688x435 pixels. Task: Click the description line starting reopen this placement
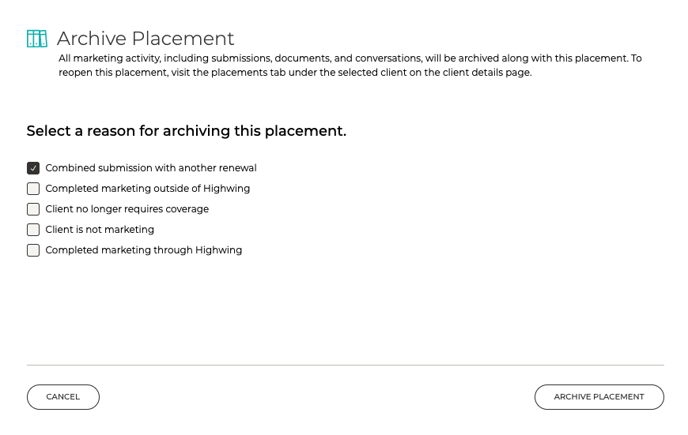[x=295, y=72]
